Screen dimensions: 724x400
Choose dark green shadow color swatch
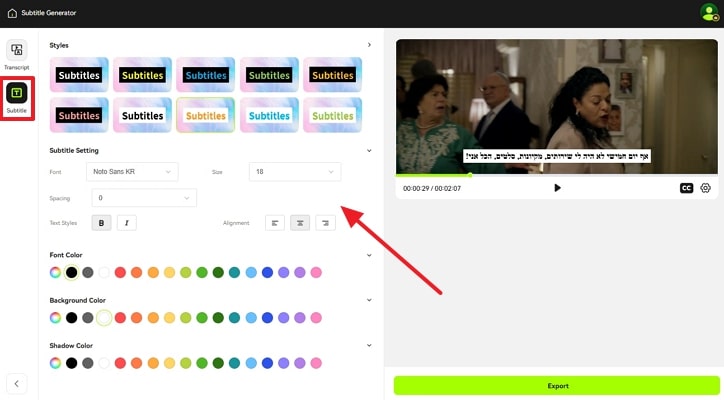pyautogui.click(x=218, y=363)
